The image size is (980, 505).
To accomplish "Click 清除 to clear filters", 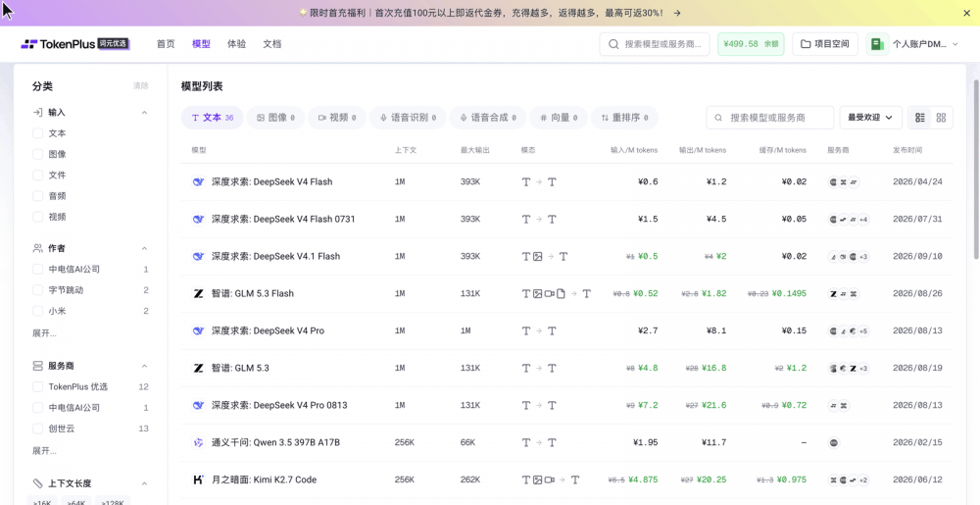I will 140,85.
